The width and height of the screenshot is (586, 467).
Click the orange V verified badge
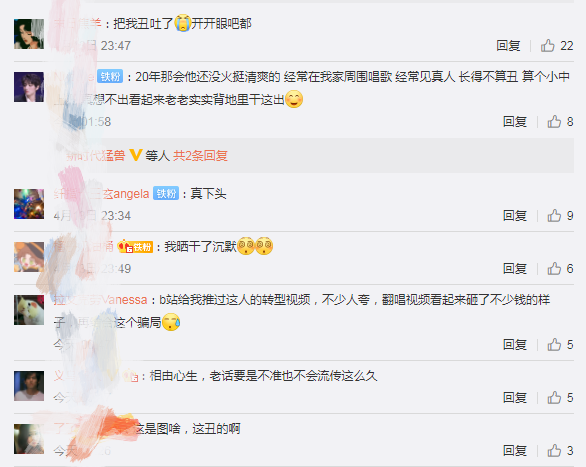coord(135,155)
